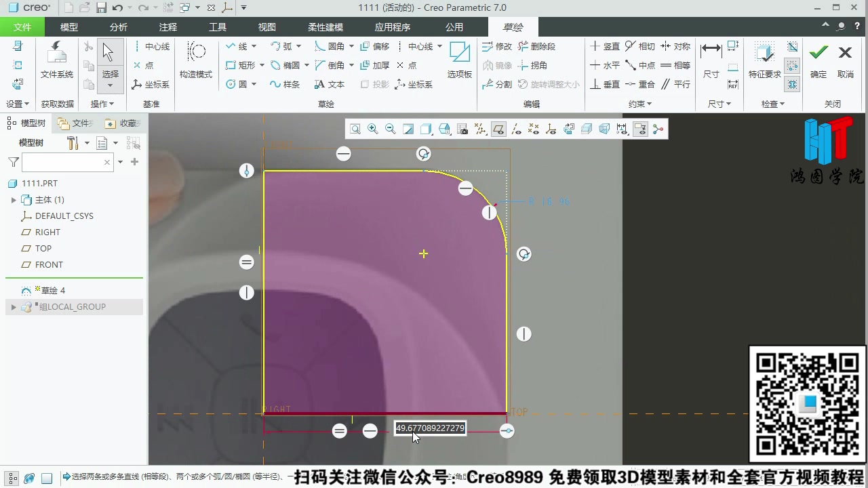Viewport: 868px width, 488px height.
Task: Open the 文件 menu
Action: [x=22, y=27]
